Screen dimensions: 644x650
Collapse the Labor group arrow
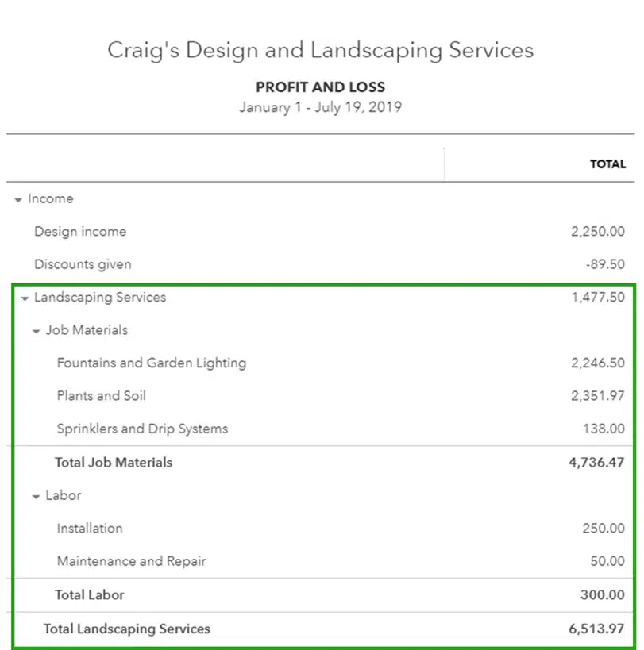[x=37, y=497]
